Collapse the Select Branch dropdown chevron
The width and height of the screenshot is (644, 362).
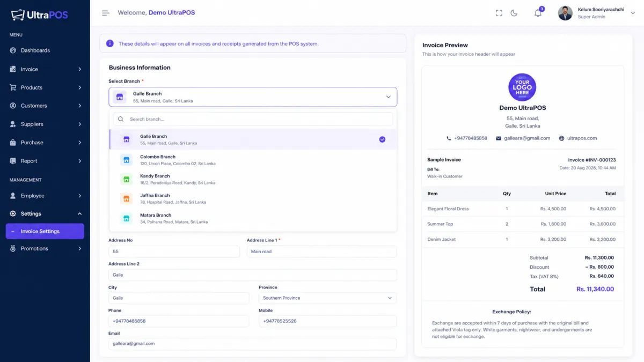point(389,97)
